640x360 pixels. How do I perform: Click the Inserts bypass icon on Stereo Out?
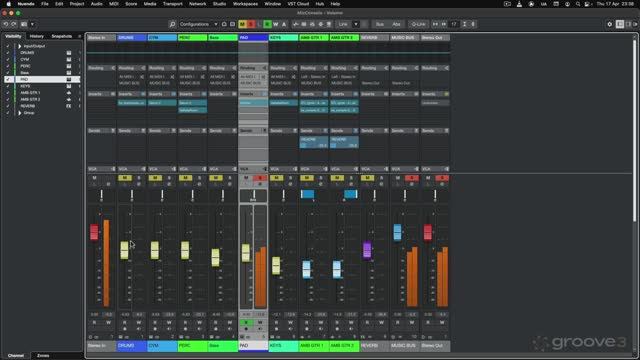pyautogui.click(x=446, y=94)
